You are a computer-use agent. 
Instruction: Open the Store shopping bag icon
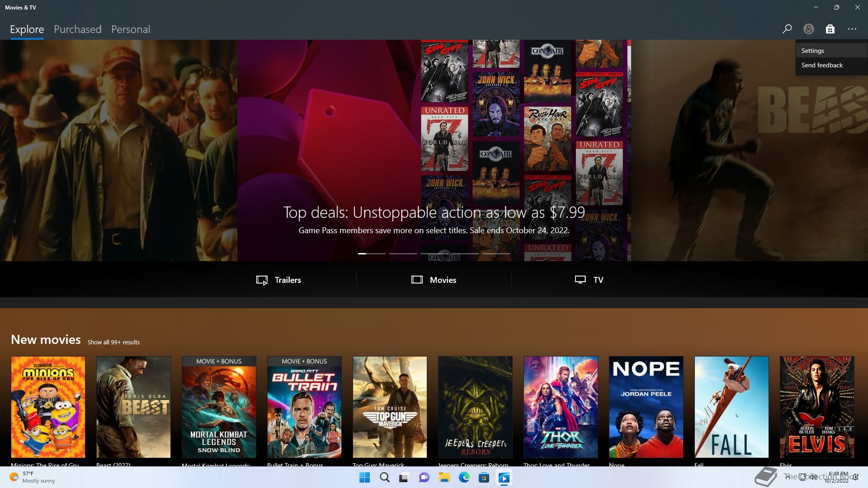coord(830,29)
